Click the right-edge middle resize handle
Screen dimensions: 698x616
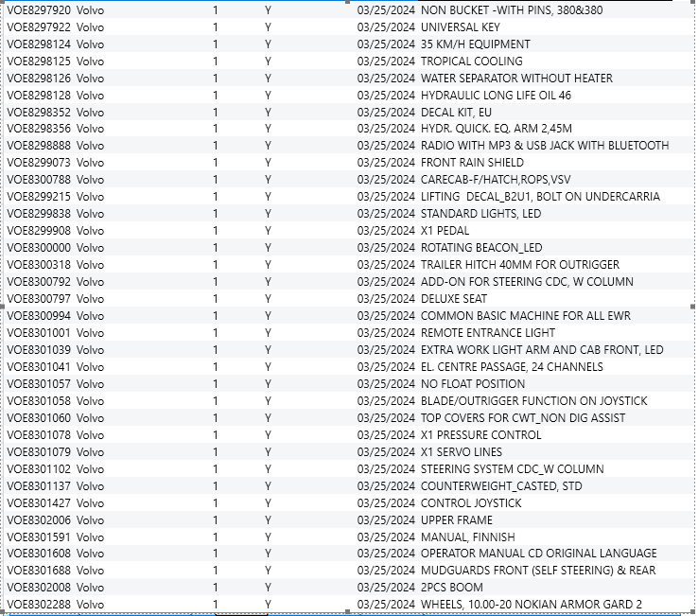[x=693, y=307]
